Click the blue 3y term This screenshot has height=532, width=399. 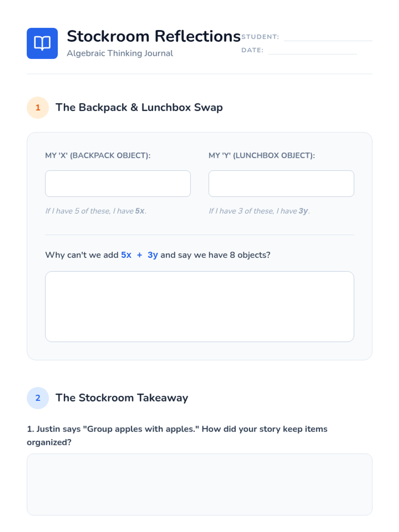point(153,255)
